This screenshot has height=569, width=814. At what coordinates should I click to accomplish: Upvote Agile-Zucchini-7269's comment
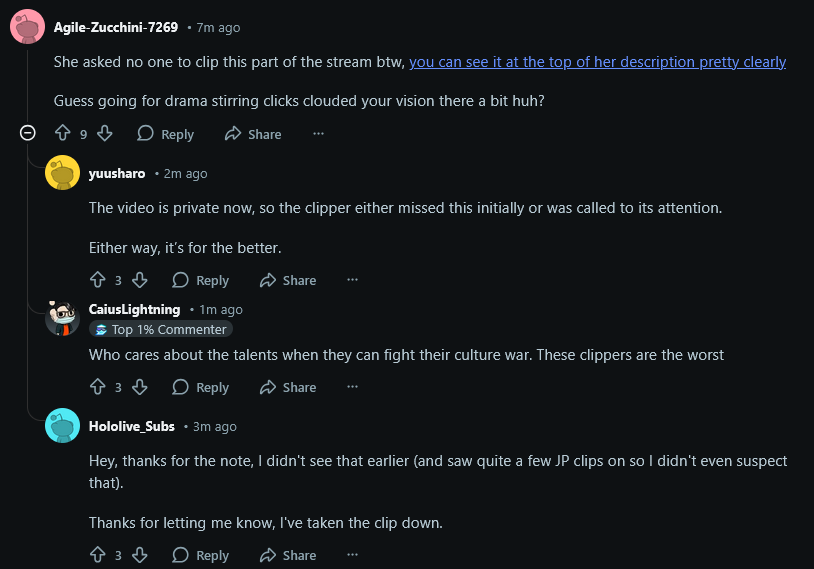pyautogui.click(x=63, y=133)
